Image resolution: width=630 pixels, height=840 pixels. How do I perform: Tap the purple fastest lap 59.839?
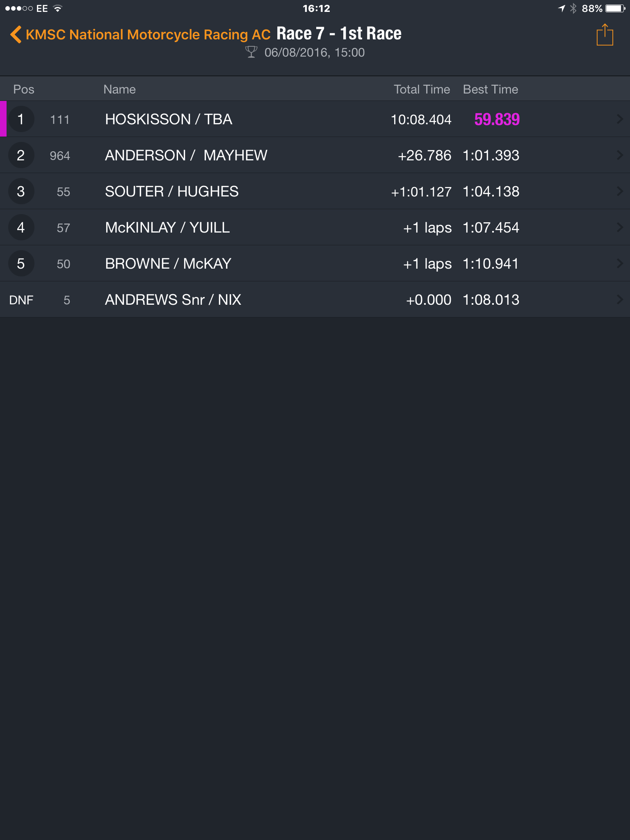(497, 119)
